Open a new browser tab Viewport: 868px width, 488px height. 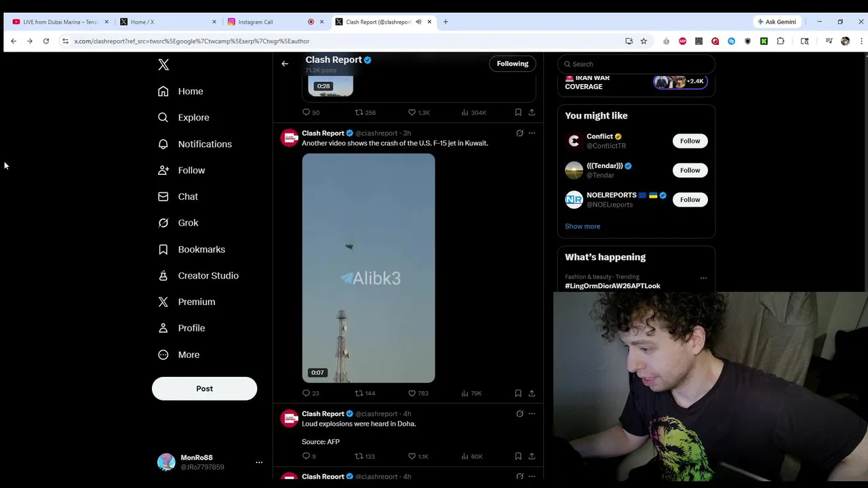pos(446,22)
